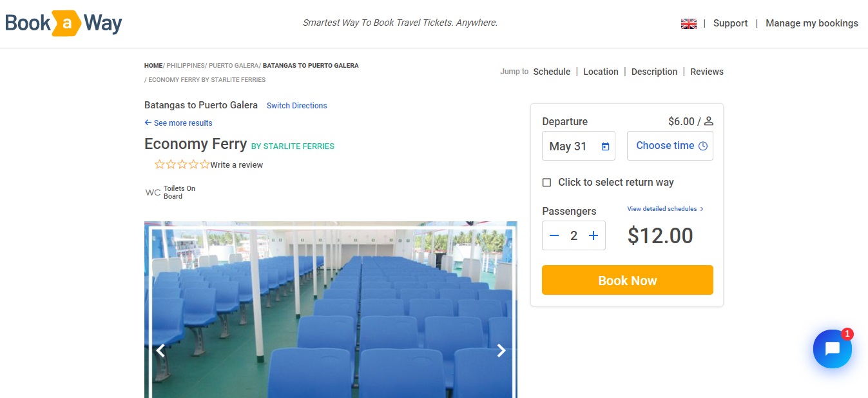Click the fifth rating star
Screen dimensions: 868x398
click(x=204, y=164)
